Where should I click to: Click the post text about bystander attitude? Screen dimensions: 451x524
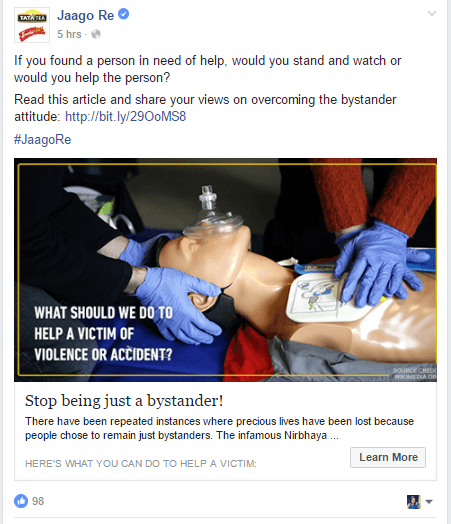pyautogui.click(x=205, y=108)
